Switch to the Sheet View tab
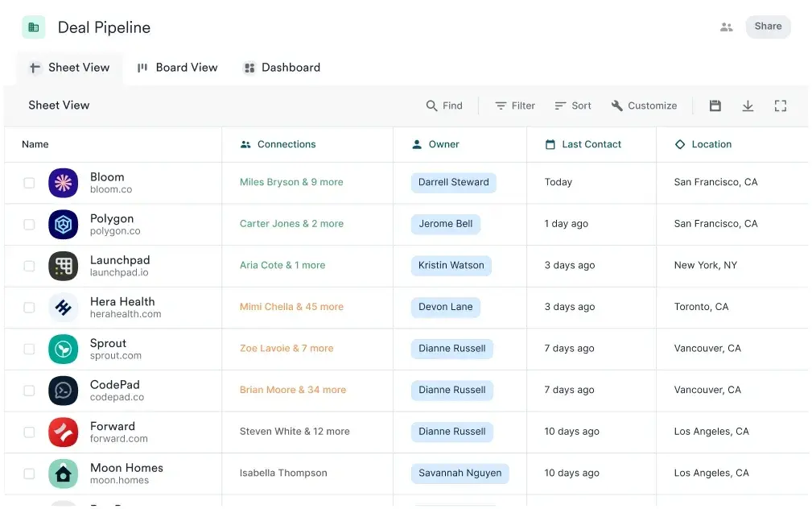 [x=69, y=68]
